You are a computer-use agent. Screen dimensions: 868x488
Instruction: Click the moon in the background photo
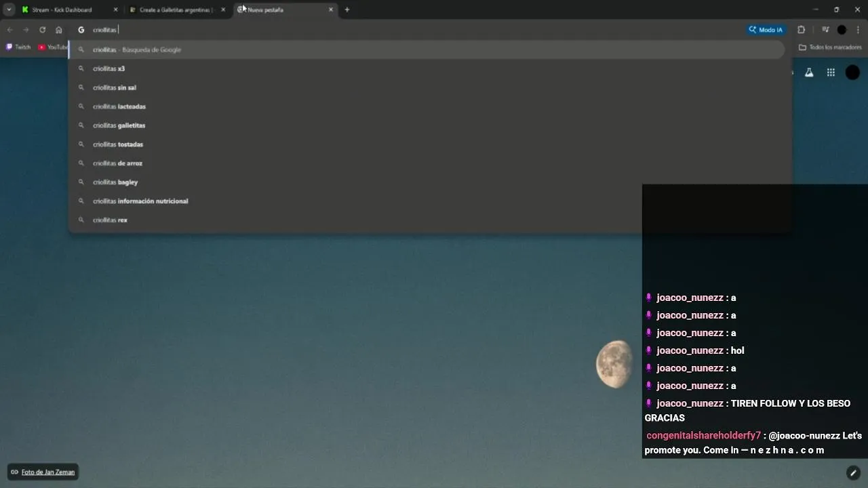pos(614,365)
